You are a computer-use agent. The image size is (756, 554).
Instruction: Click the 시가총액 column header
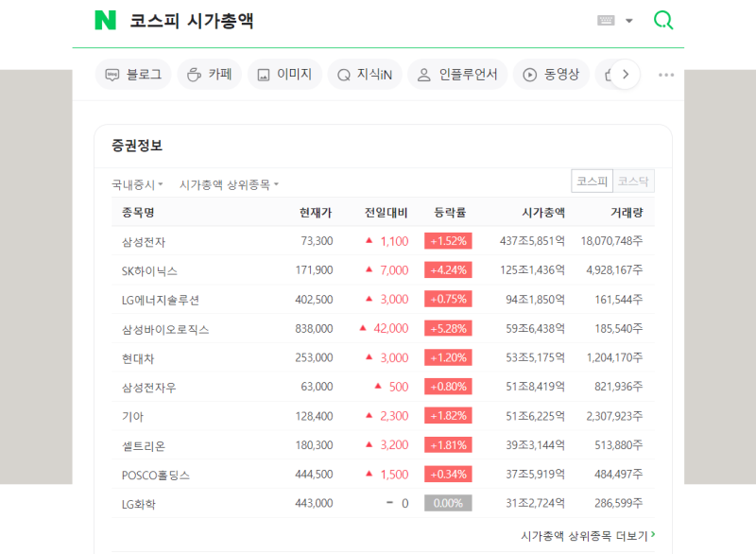pyautogui.click(x=543, y=212)
